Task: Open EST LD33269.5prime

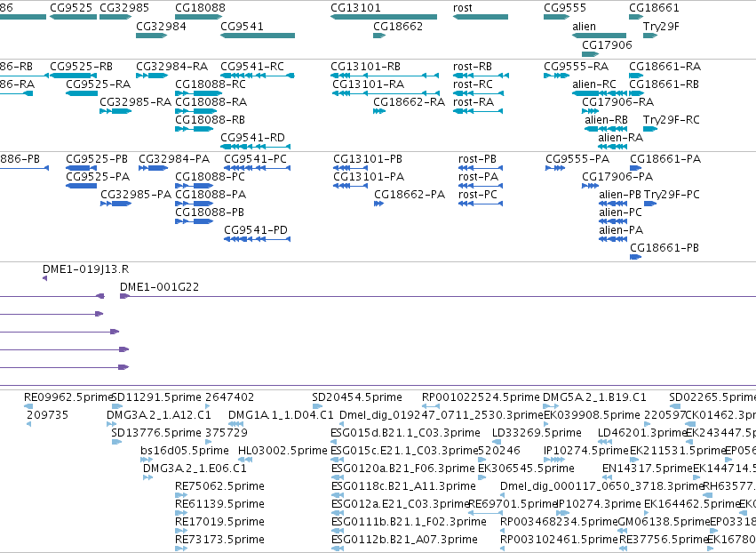Action: (537, 433)
